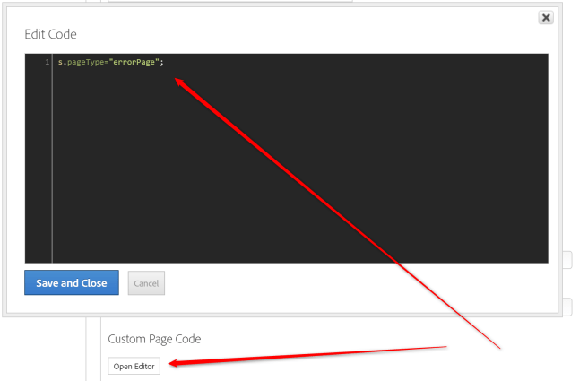Cancel the code edit
Screen dimensions: 588x381
click(x=146, y=283)
